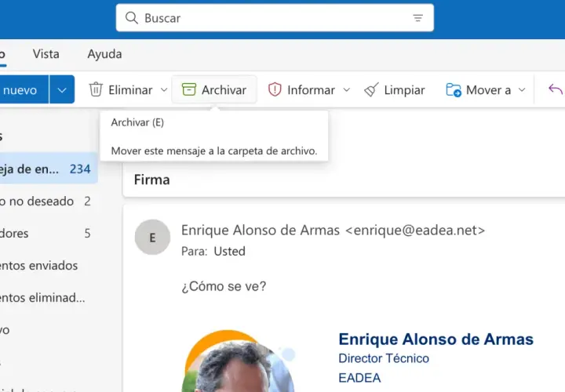Viewport: 565px width, 392px height.
Task: Click the Archivar (E) tooltip title
Action: point(137,122)
